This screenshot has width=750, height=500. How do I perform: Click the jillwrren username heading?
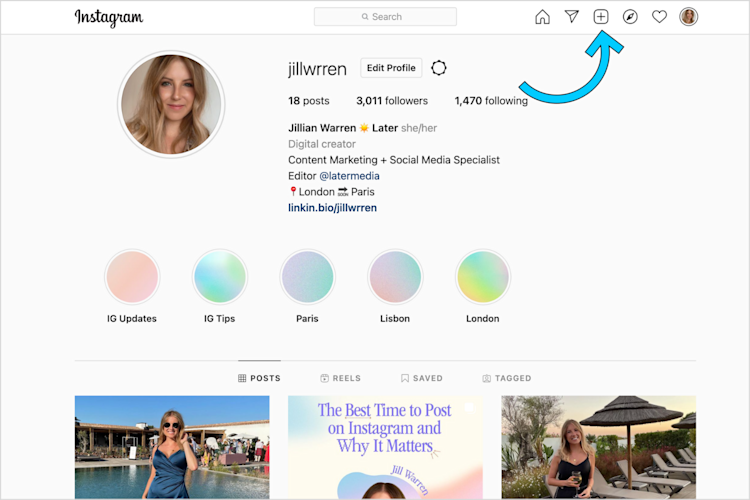(x=317, y=69)
